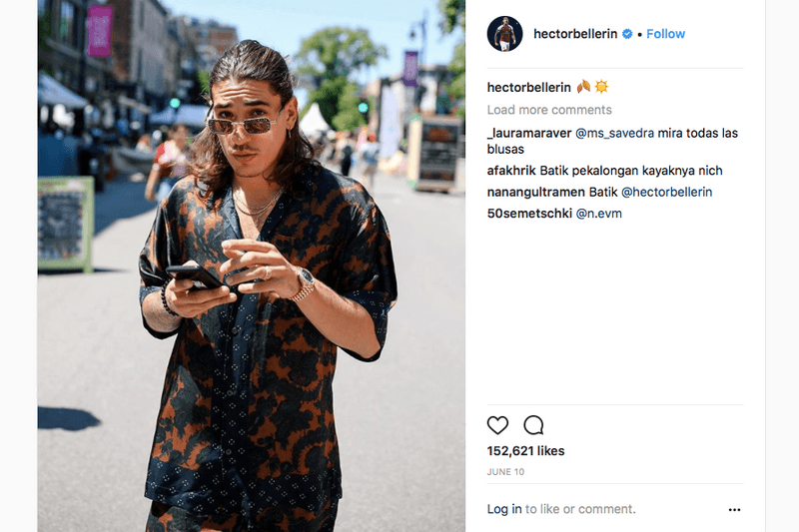
Task: Open the @ms_savedra mention
Action: [x=614, y=134]
